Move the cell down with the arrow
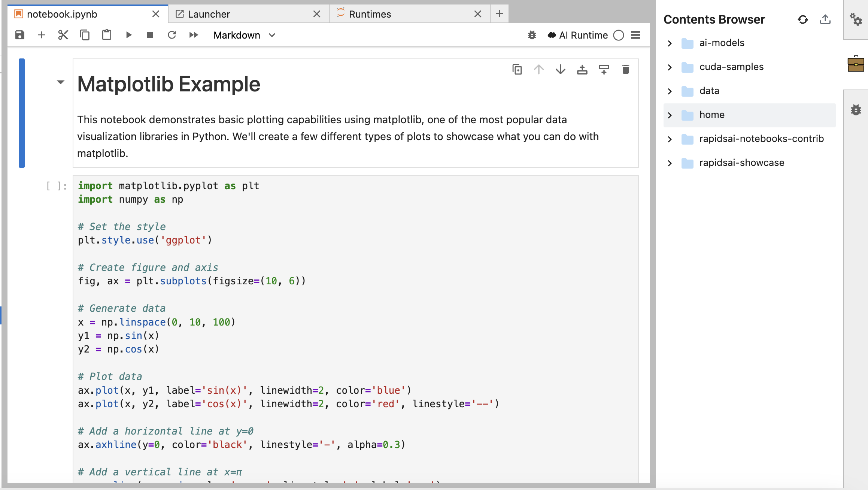This screenshot has height=490, width=868. 561,70
